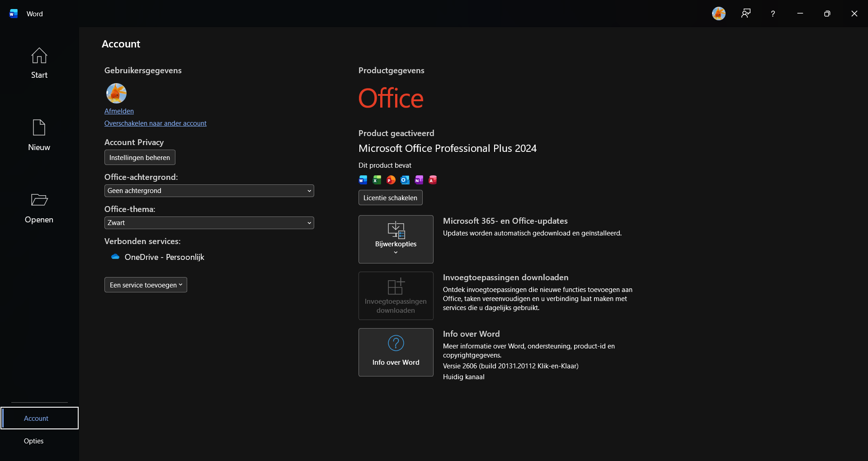Click the Versie 2606 build text
Image resolution: width=868 pixels, height=461 pixels.
coord(511,366)
